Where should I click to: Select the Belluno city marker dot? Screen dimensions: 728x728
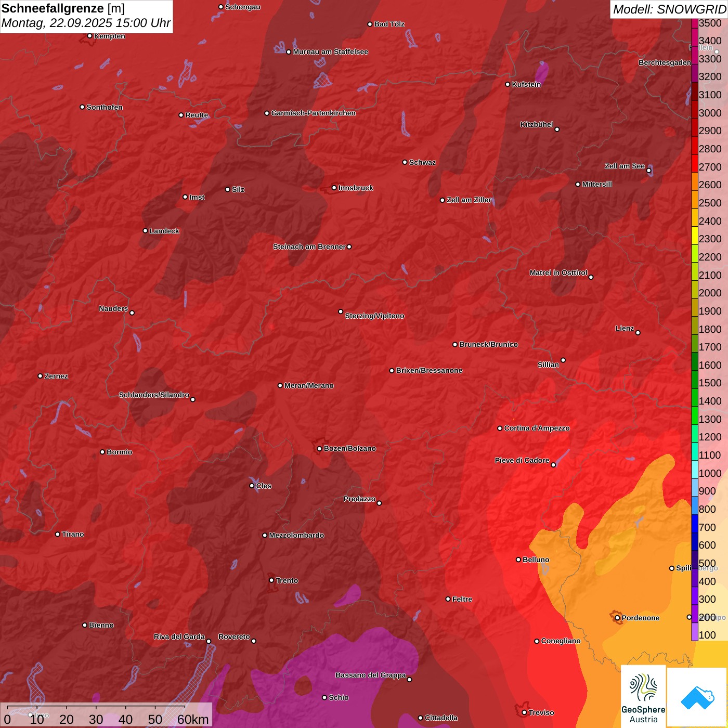pyautogui.click(x=518, y=560)
